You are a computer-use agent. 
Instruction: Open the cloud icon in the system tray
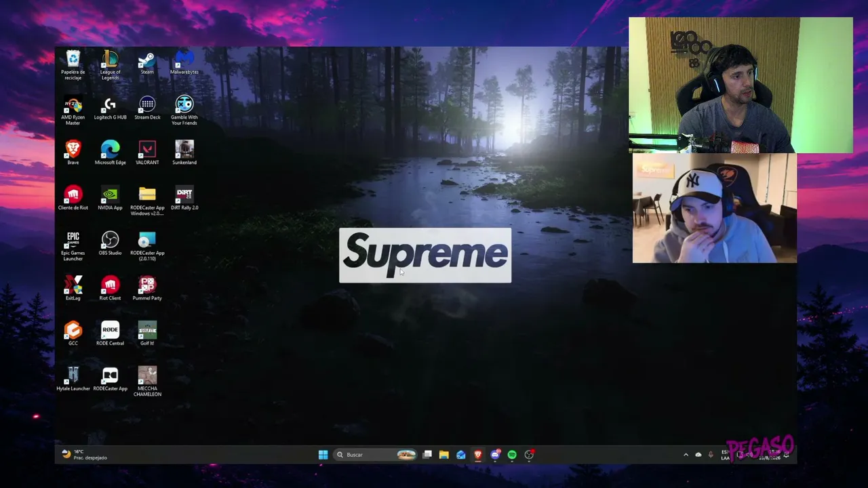[x=698, y=455]
